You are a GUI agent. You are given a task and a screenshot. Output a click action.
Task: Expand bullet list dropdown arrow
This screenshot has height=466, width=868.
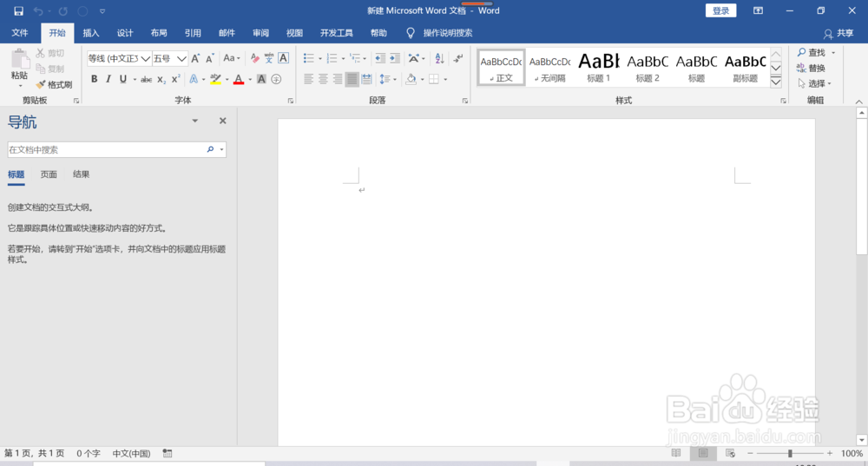click(320, 59)
